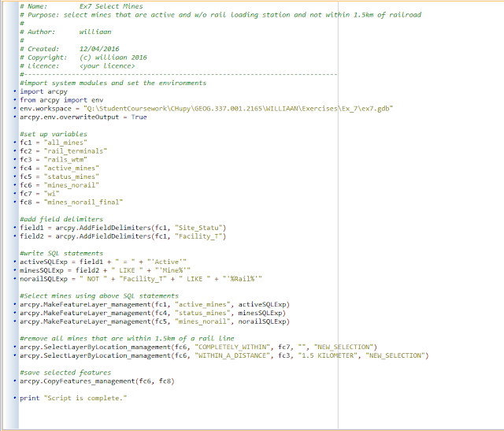Click the '#add field delimiters' comment
The image size is (504, 431).
tap(61, 219)
